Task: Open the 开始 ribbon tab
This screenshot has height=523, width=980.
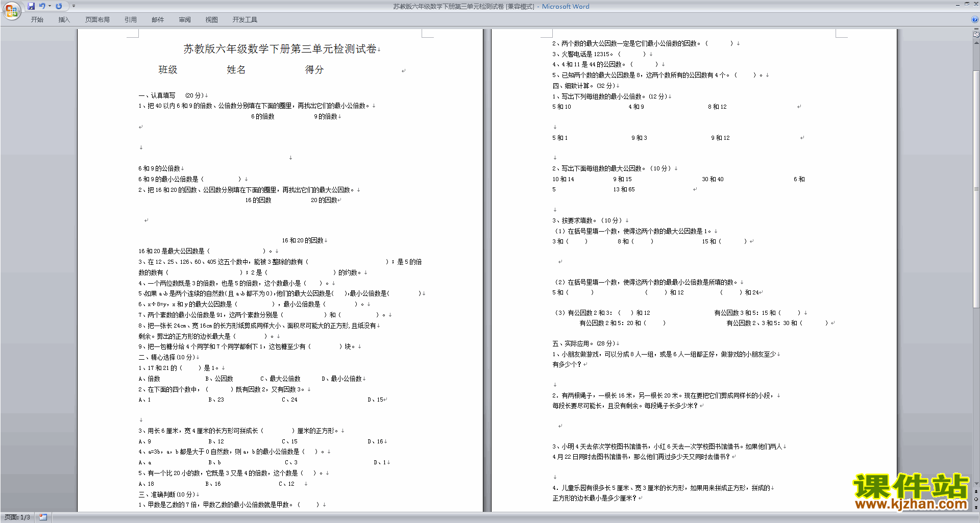Action: click(37, 20)
